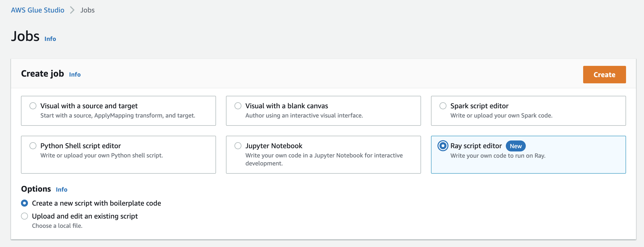Image resolution: width=644 pixels, height=247 pixels.
Task: Select "Visual with a blank canvas" option
Action: click(x=238, y=106)
